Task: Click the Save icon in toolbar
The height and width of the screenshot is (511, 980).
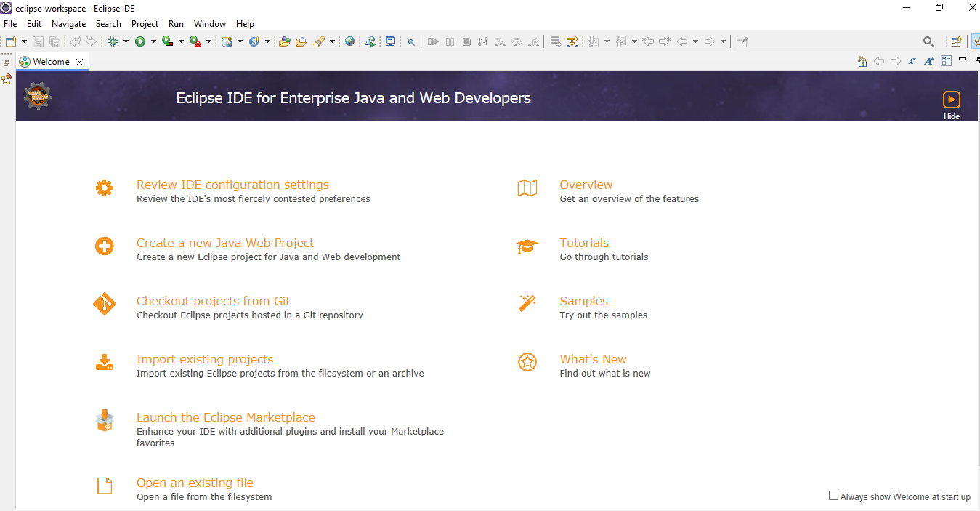Action: pyautogui.click(x=38, y=41)
